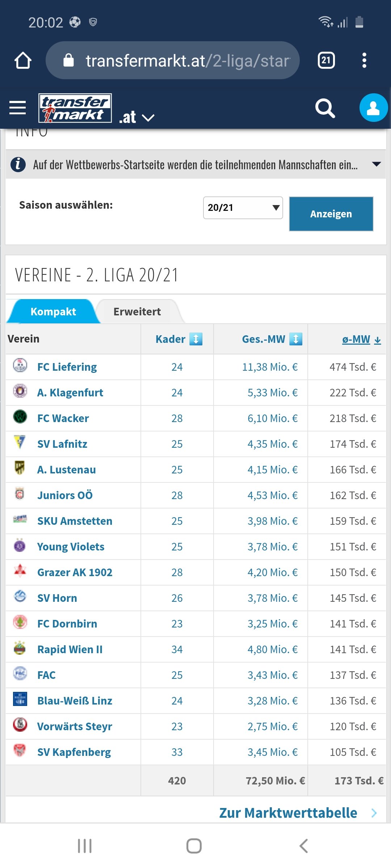
Task: Select the Kompakt tab
Action: pos(53,311)
